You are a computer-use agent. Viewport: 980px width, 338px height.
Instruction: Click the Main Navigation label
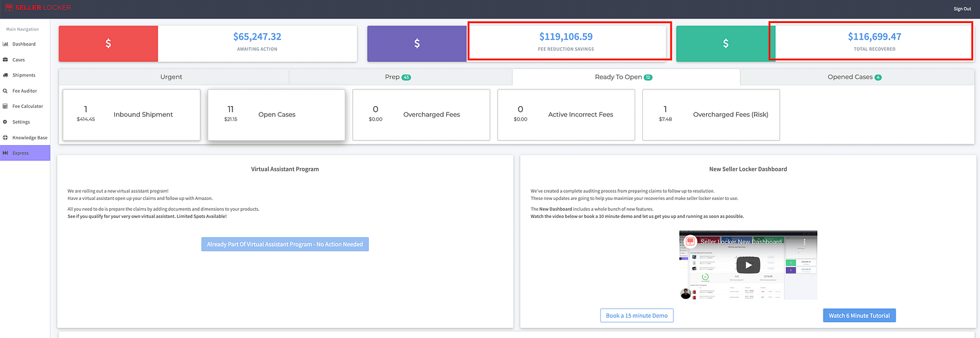click(22, 29)
